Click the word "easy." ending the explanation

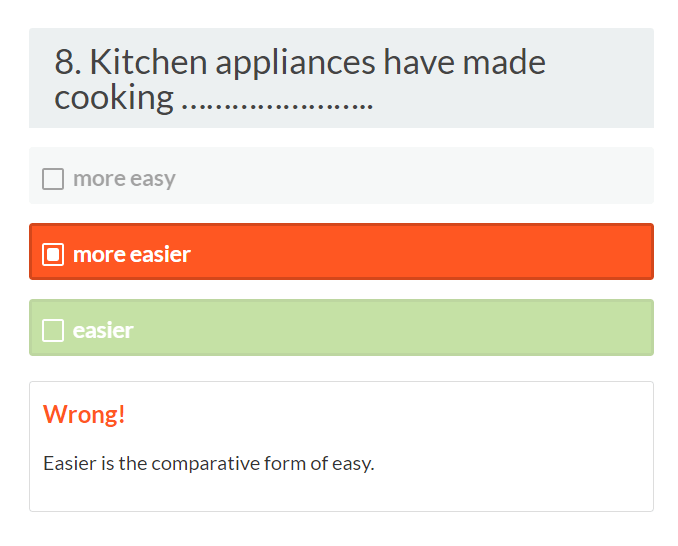[353, 464]
